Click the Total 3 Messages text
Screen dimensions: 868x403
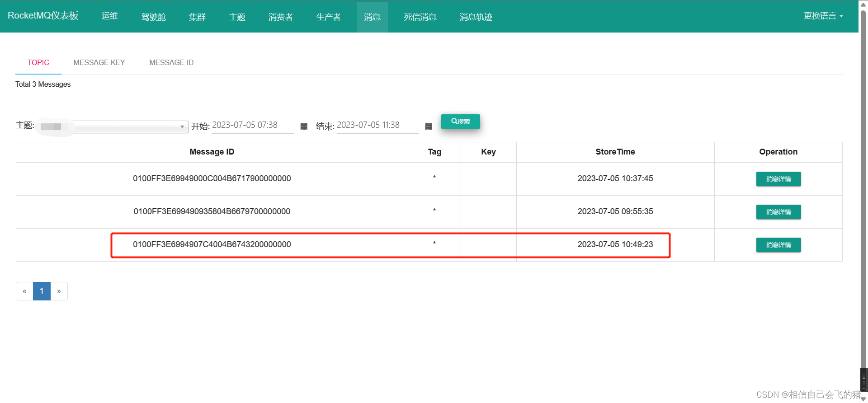coord(43,84)
